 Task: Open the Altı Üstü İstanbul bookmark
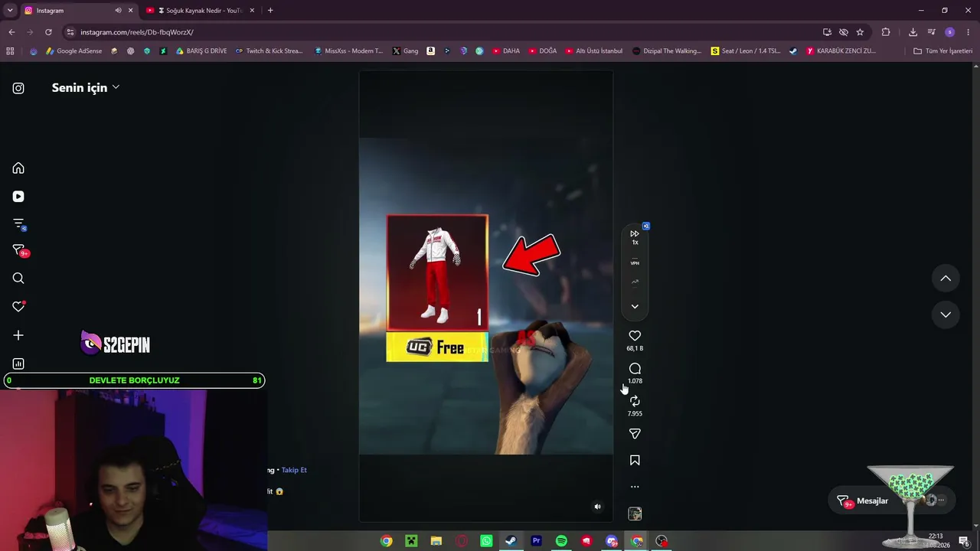tap(594, 51)
